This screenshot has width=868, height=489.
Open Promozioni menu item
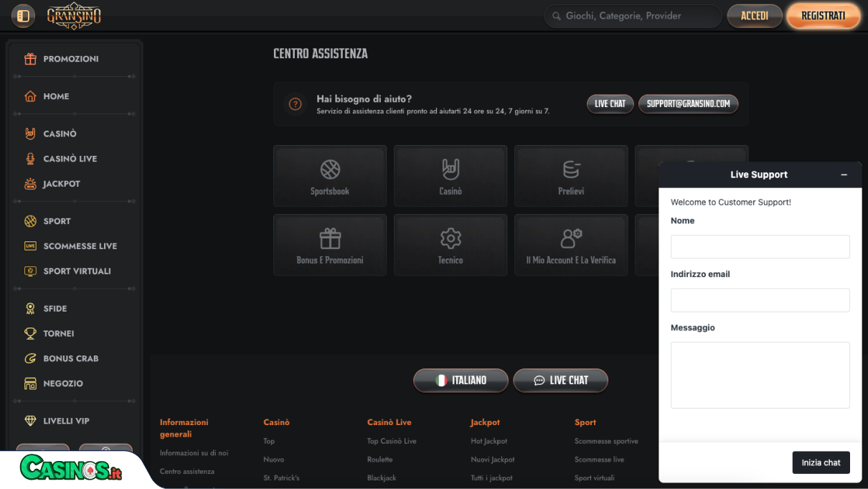click(71, 59)
